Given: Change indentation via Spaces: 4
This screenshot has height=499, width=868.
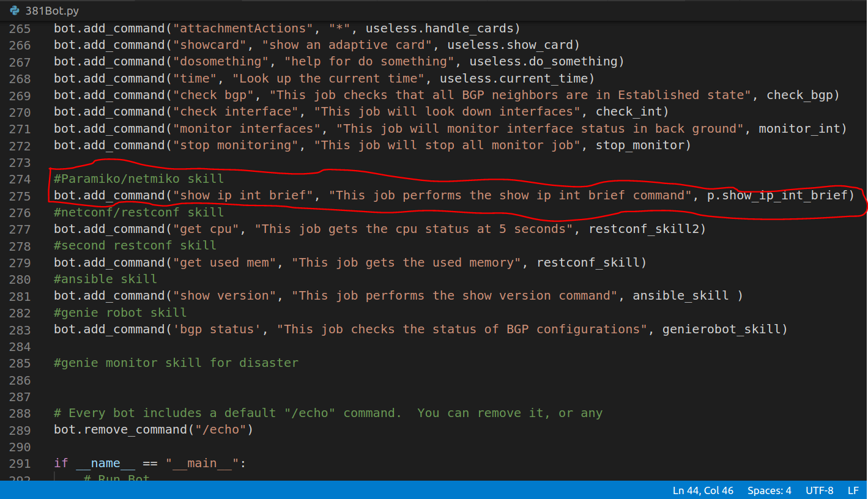Looking at the screenshot, I should pyautogui.click(x=769, y=490).
